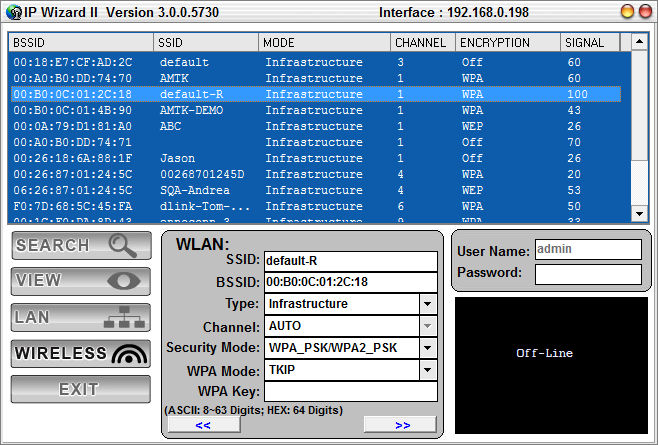Select the Jason network row
658x445 pixels.
316,158
